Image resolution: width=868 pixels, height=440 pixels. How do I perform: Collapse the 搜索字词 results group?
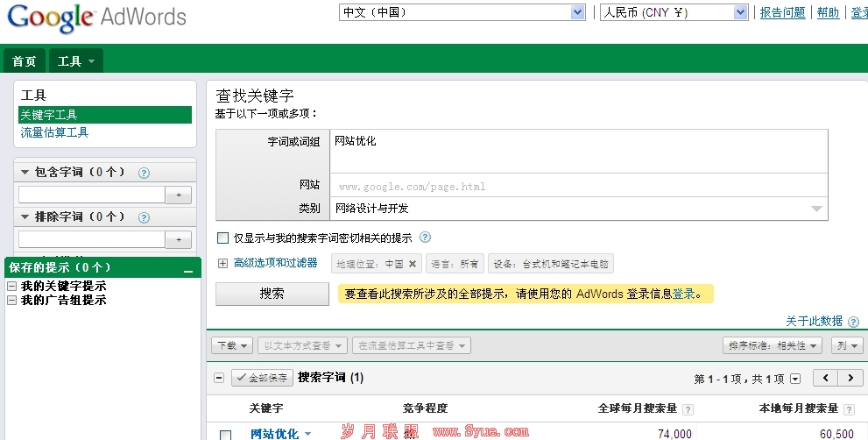pos(219,378)
